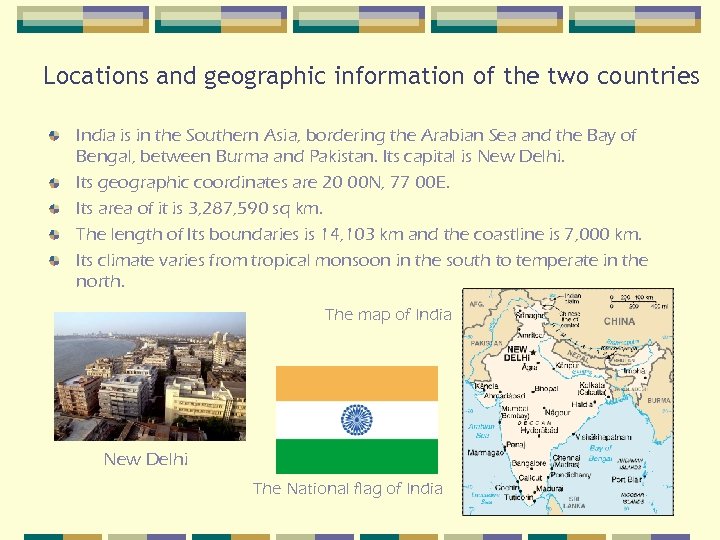This screenshot has width=720, height=540.
Task: Click the bullet icon beside the area line
Action: pyautogui.click(x=54, y=209)
